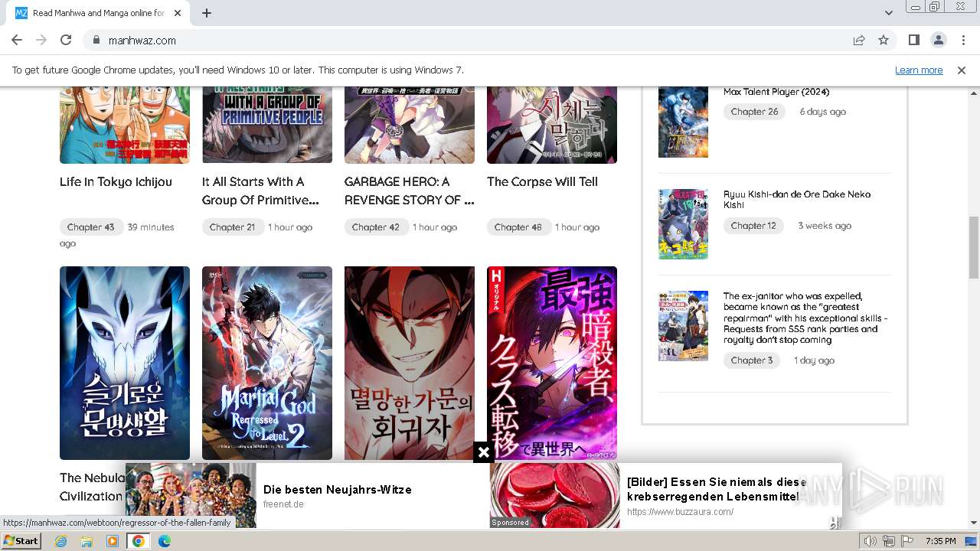Open File Explorer from the taskbar
The image size is (980, 551).
click(87, 541)
